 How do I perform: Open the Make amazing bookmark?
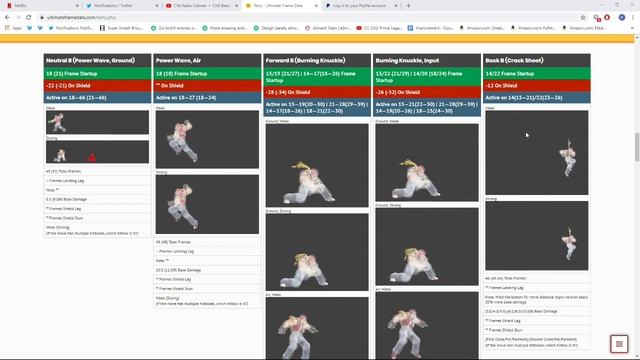point(224,28)
